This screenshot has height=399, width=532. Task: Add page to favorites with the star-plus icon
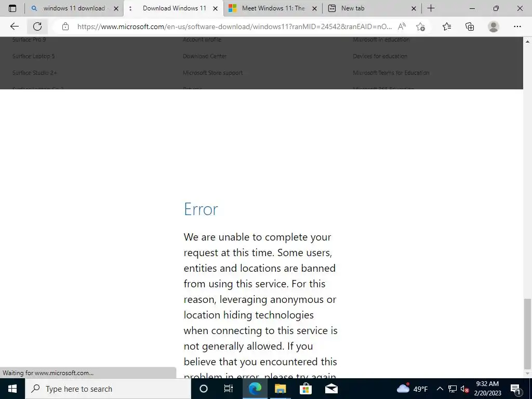420,26
